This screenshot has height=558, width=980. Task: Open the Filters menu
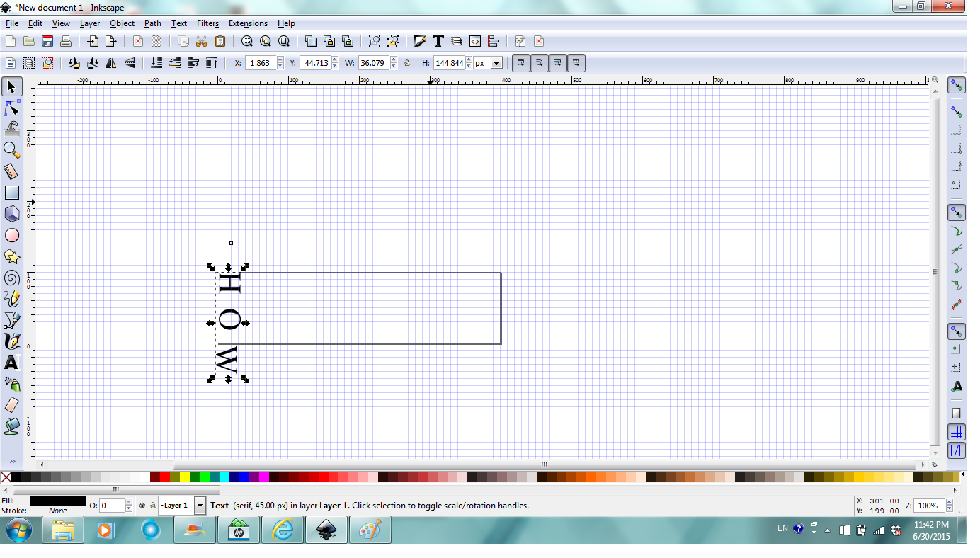[x=207, y=23]
